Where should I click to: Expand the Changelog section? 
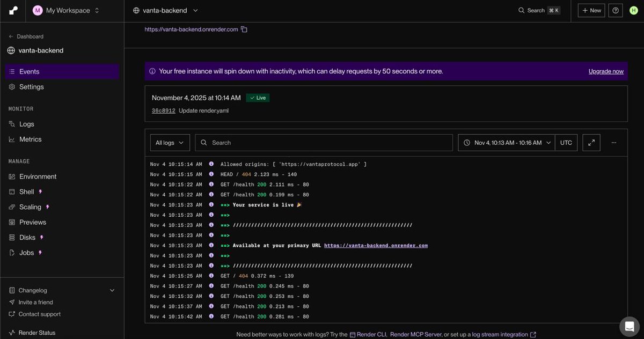click(x=112, y=290)
